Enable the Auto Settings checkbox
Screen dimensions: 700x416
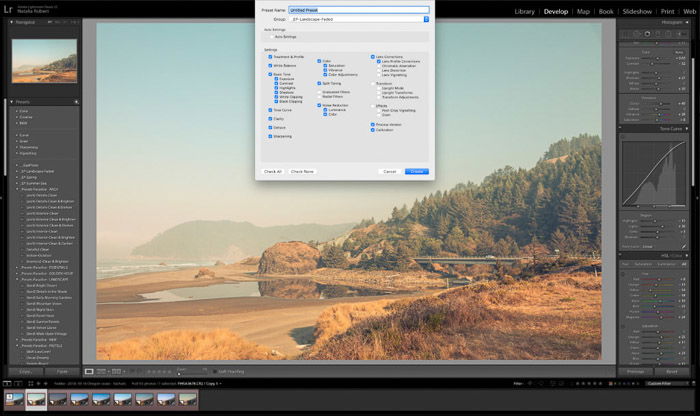pos(271,37)
